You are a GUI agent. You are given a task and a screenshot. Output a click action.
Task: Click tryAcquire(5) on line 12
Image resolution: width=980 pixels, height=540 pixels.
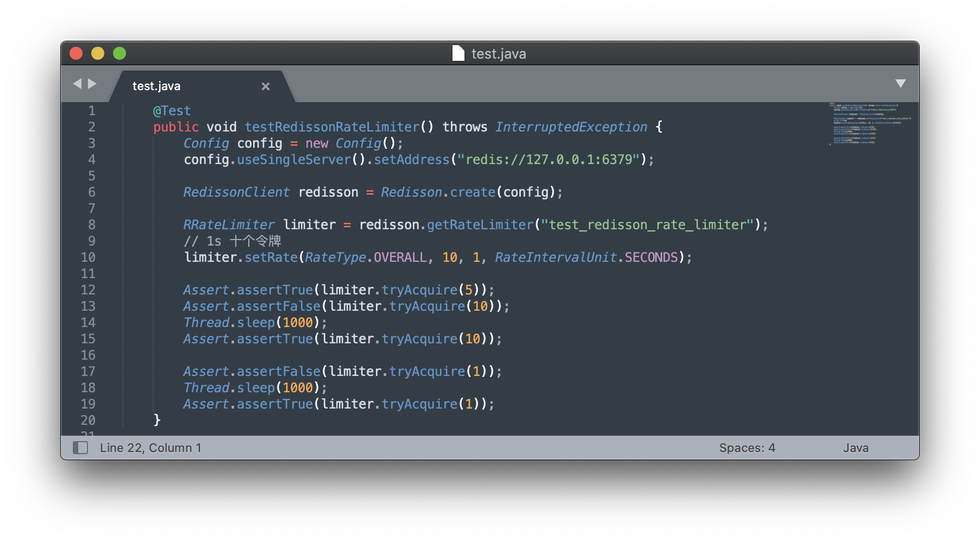434,290
